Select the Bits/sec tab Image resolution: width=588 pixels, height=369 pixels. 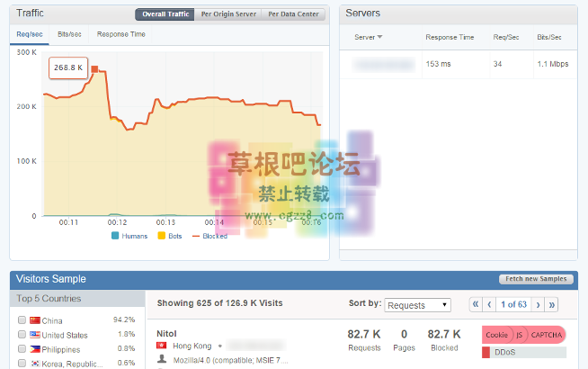(69, 34)
